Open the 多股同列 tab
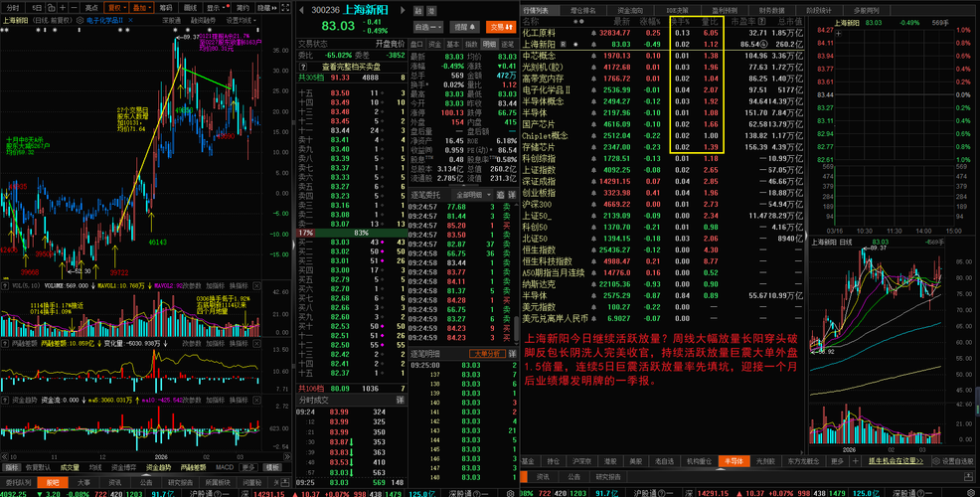 [867, 11]
